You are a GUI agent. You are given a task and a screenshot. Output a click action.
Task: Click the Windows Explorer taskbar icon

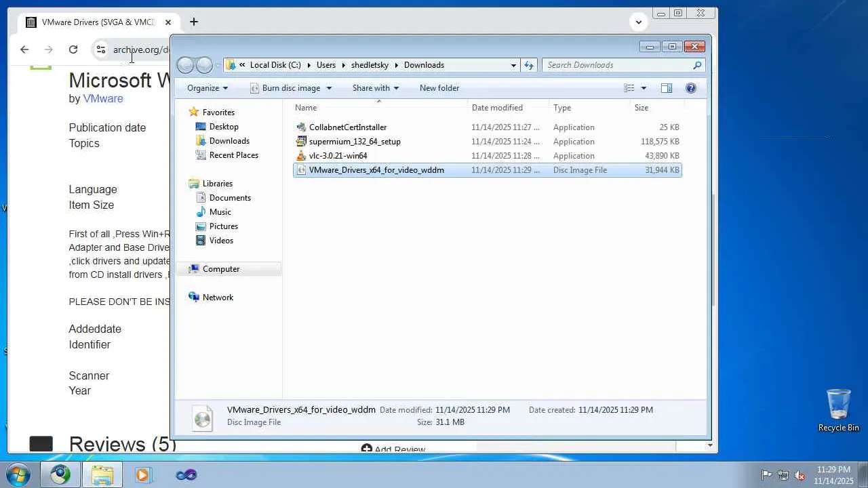click(102, 474)
